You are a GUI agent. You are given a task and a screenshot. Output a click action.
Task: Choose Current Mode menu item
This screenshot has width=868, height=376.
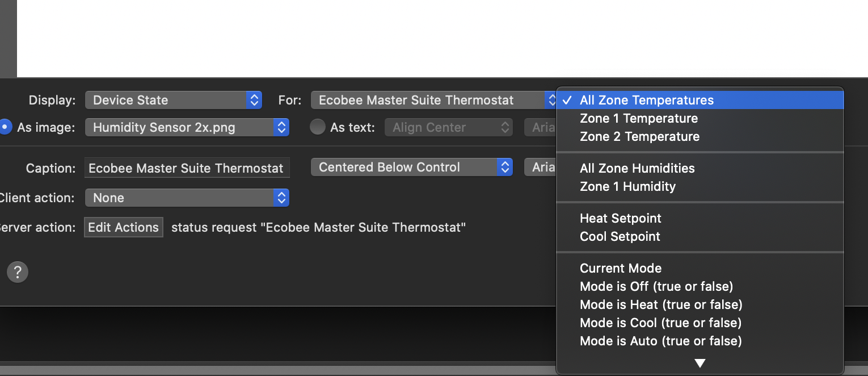(x=700, y=268)
